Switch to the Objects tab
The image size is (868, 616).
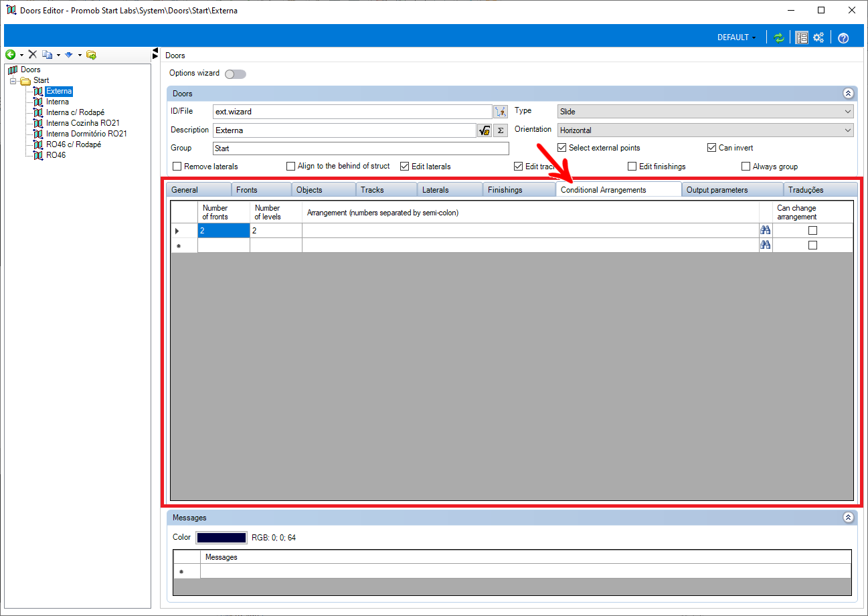coord(323,190)
